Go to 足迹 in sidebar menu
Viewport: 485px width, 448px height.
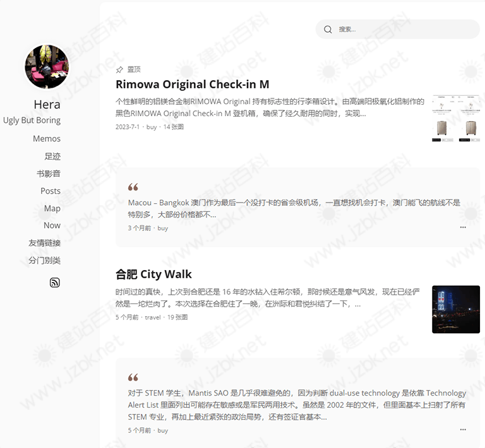[x=52, y=156]
